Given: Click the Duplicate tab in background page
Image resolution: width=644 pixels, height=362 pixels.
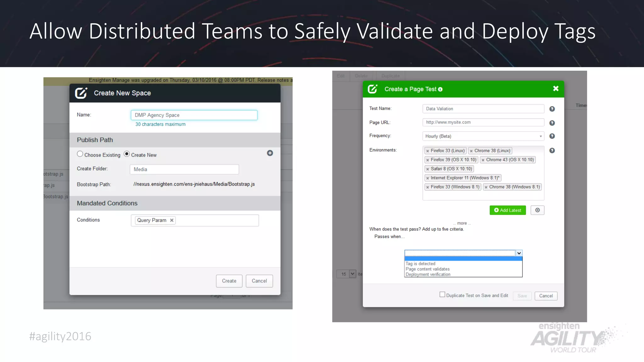Looking at the screenshot, I should tap(391, 76).
